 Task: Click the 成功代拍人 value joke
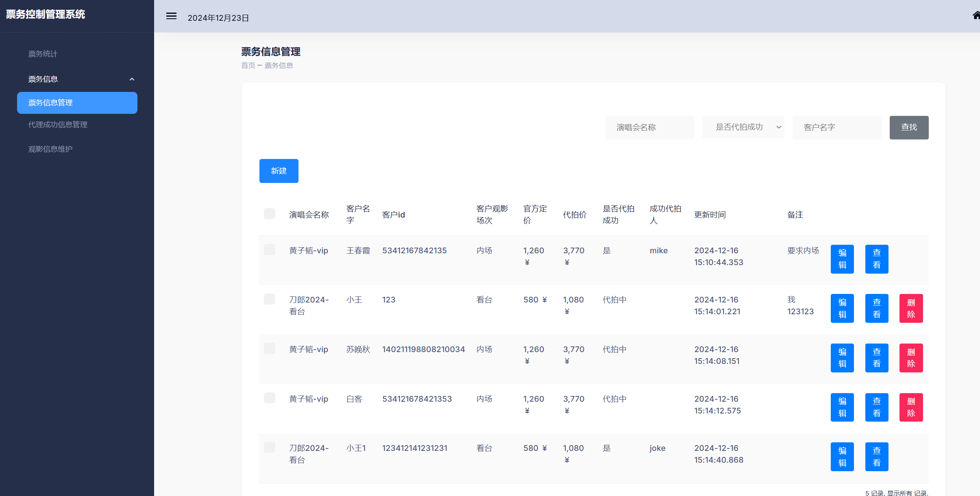(658, 448)
